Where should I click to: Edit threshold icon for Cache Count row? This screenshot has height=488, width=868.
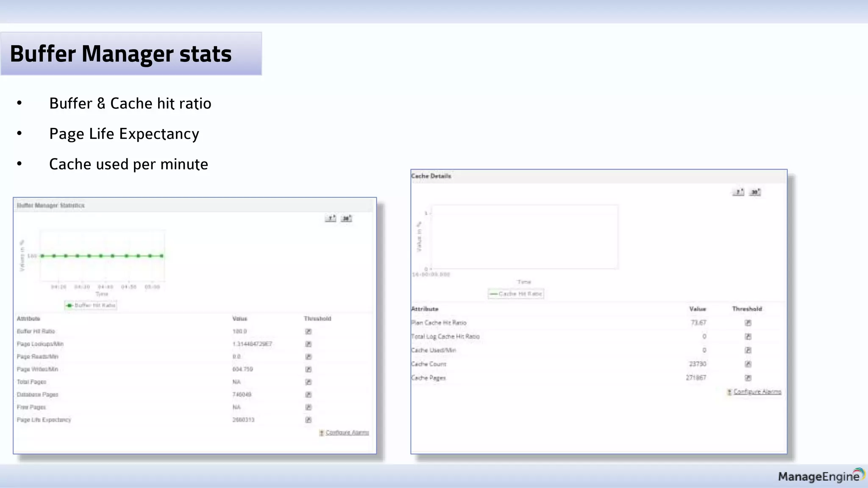coord(748,364)
